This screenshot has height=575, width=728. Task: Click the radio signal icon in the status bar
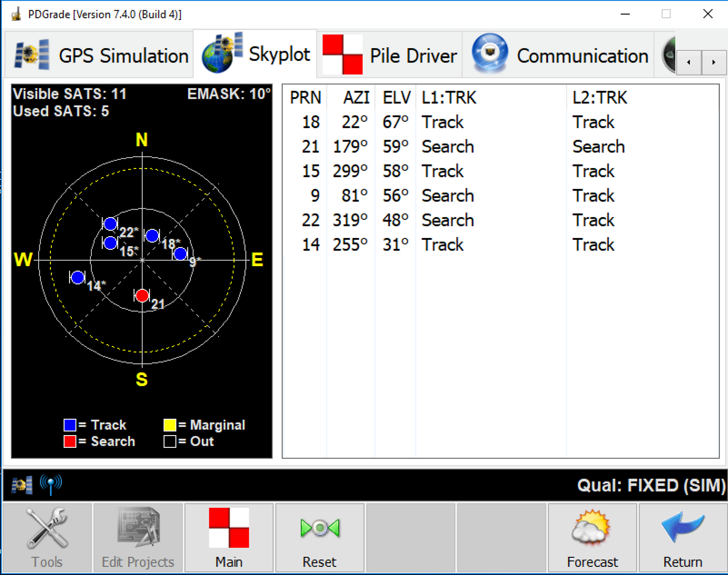click(x=50, y=483)
